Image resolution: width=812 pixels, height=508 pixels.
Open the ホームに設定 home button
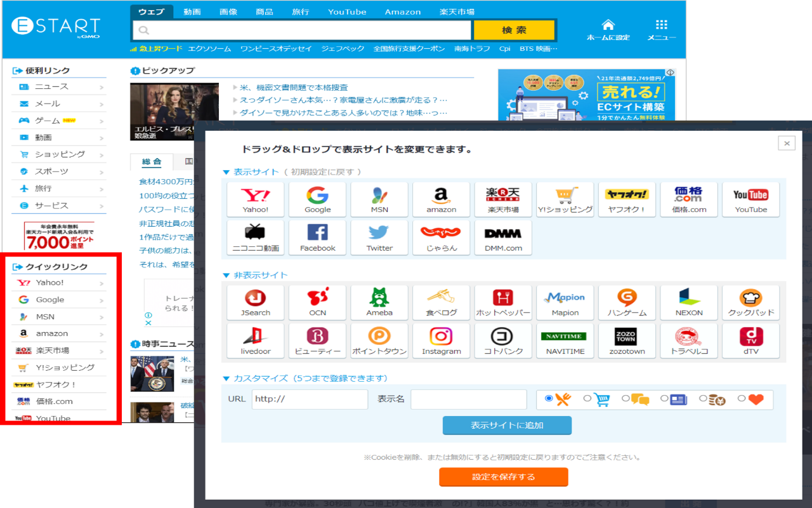point(608,29)
